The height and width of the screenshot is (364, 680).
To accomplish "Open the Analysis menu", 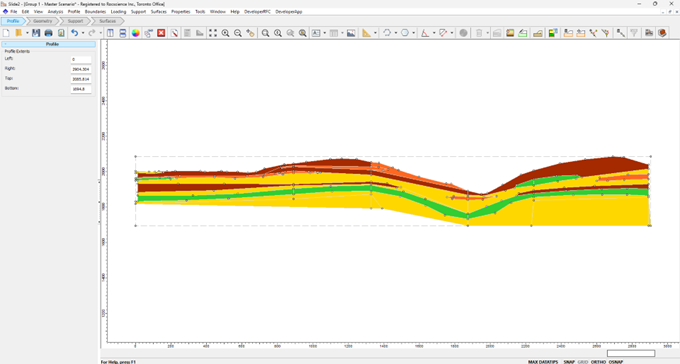I will 55,12.
